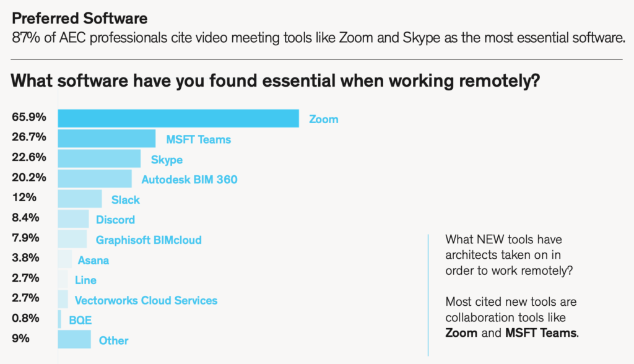Select the Skype bar in the chart
The width and height of the screenshot is (634, 364).
pos(99,159)
